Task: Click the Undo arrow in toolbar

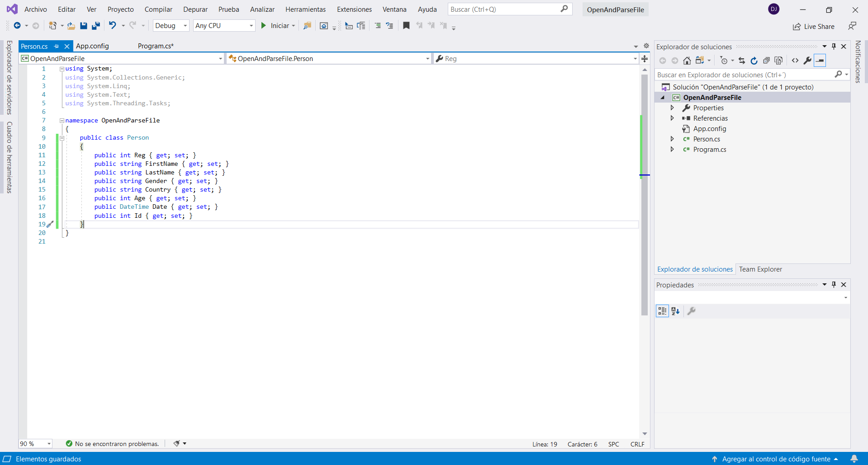Action: (x=112, y=26)
